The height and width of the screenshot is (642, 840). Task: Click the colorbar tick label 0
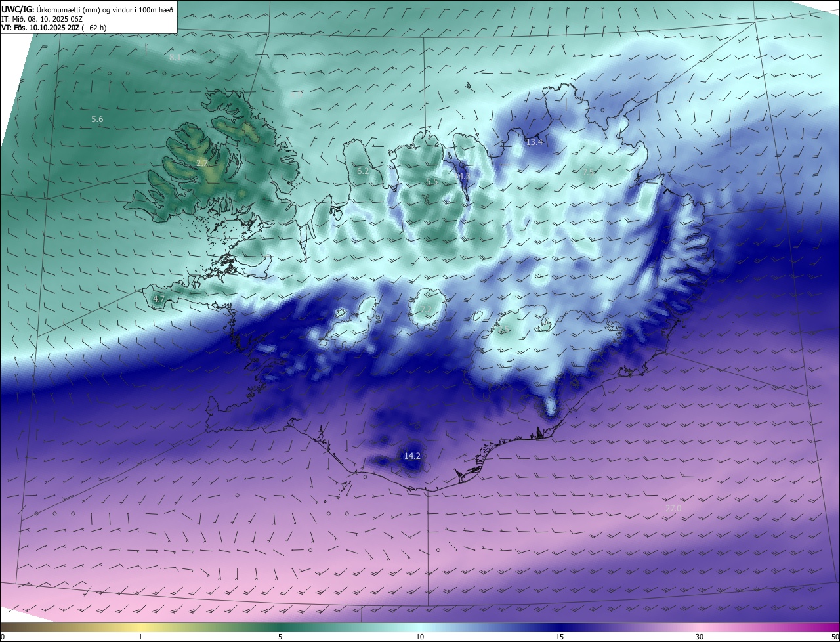coord(3,637)
